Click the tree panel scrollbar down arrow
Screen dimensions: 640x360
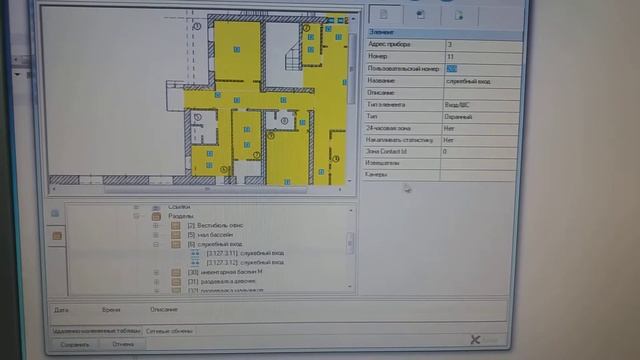pos(350,286)
